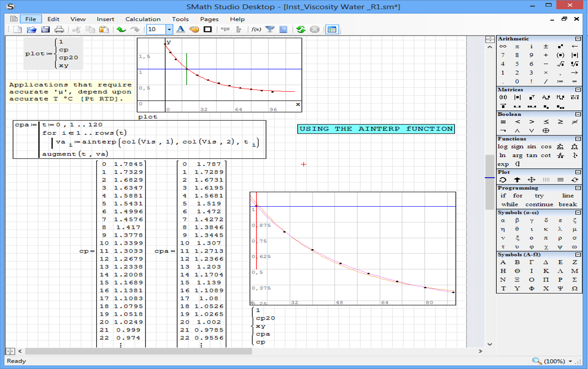Viewport: 588px width, 369px height.
Task: Open the zoom level dropdown in status bar
Action: pyautogui.click(x=570, y=361)
